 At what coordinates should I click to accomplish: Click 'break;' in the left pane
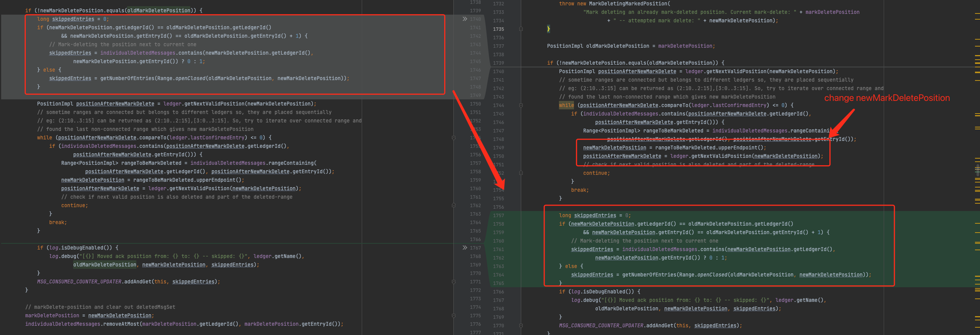(x=58, y=222)
